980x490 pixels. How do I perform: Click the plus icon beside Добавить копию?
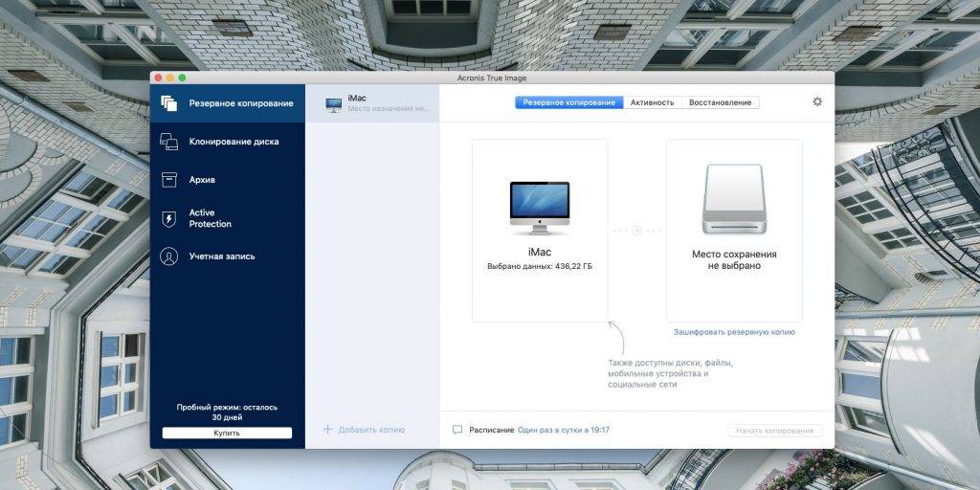coord(328,430)
